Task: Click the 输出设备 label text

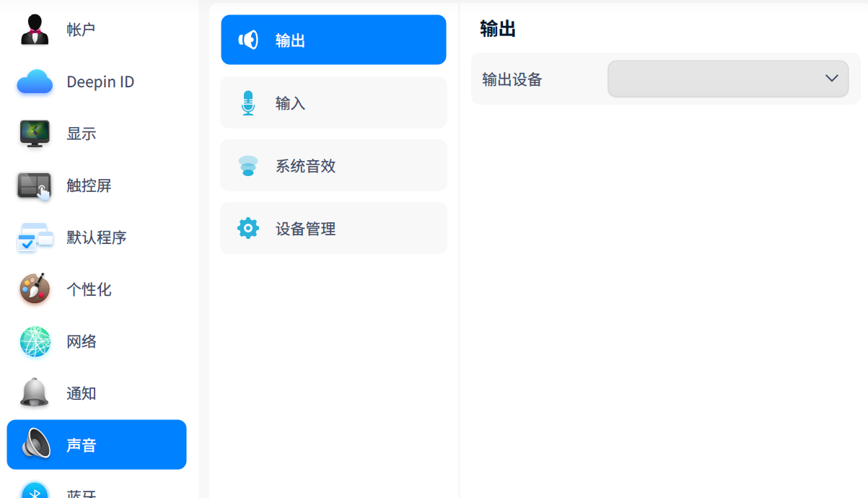Action: [512, 79]
